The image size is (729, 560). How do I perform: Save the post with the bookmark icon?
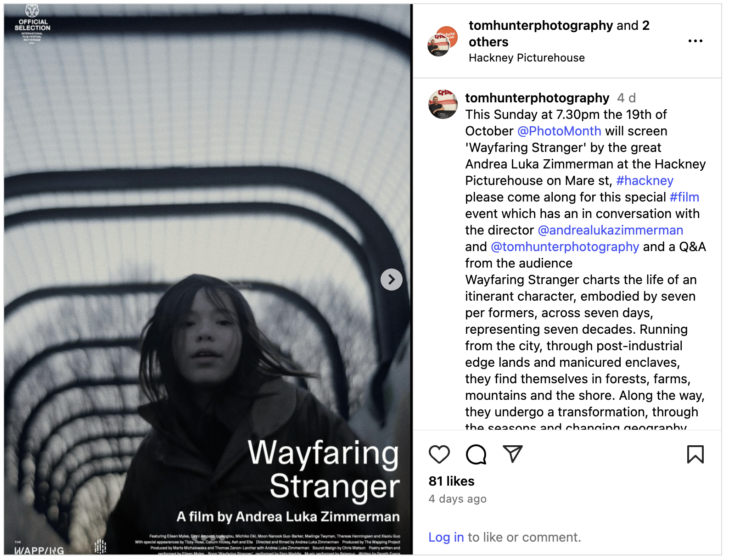pyautogui.click(x=695, y=454)
